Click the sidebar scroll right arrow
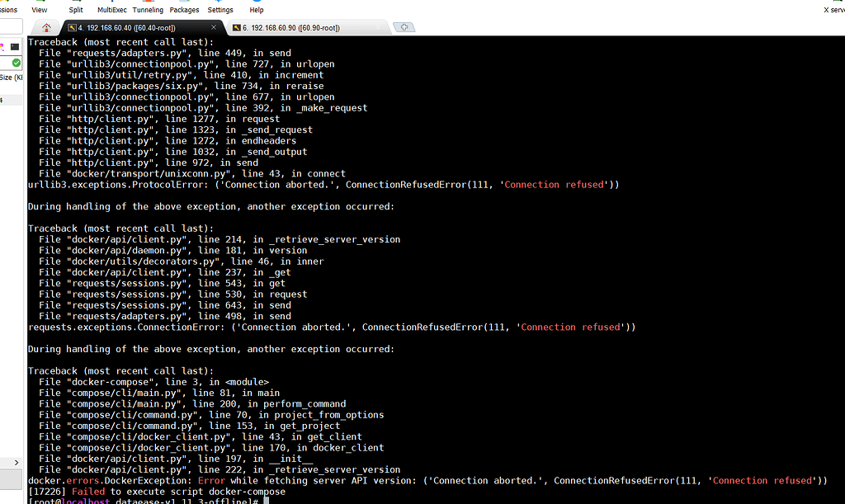845x504 pixels. [x=17, y=463]
